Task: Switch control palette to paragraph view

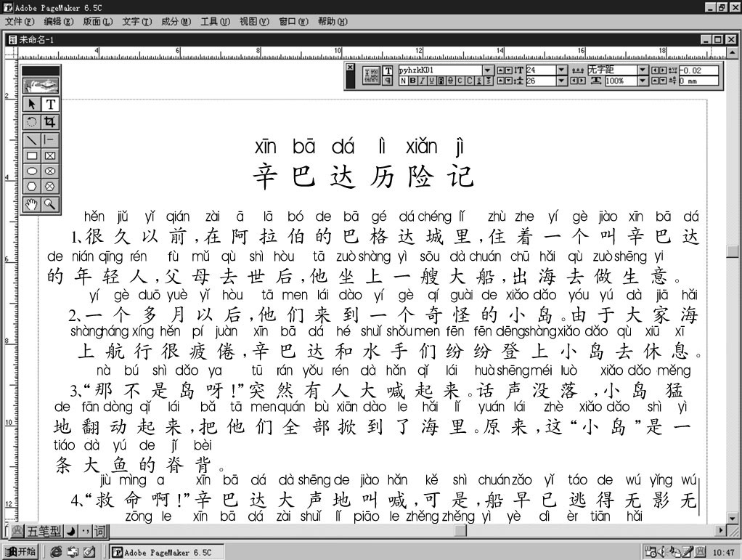Action: [x=388, y=81]
